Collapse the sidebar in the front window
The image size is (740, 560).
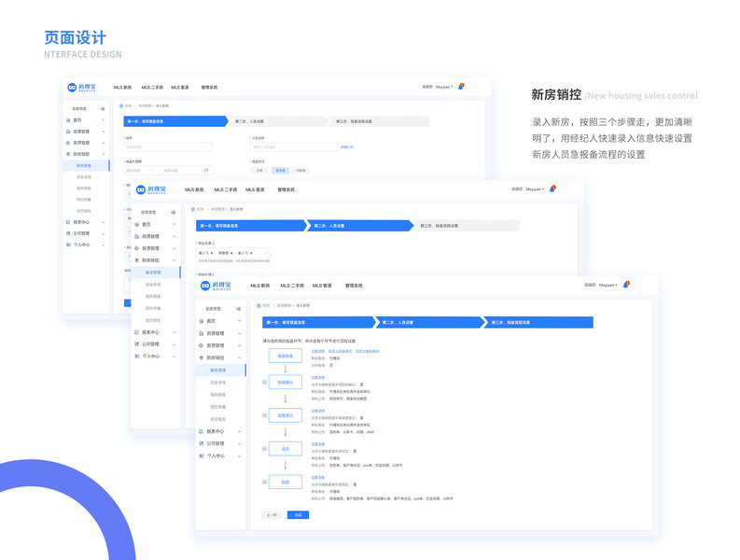tap(238, 309)
